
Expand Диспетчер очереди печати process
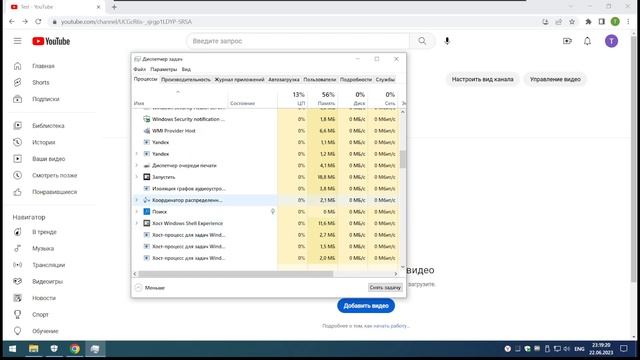[x=137, y=165]
